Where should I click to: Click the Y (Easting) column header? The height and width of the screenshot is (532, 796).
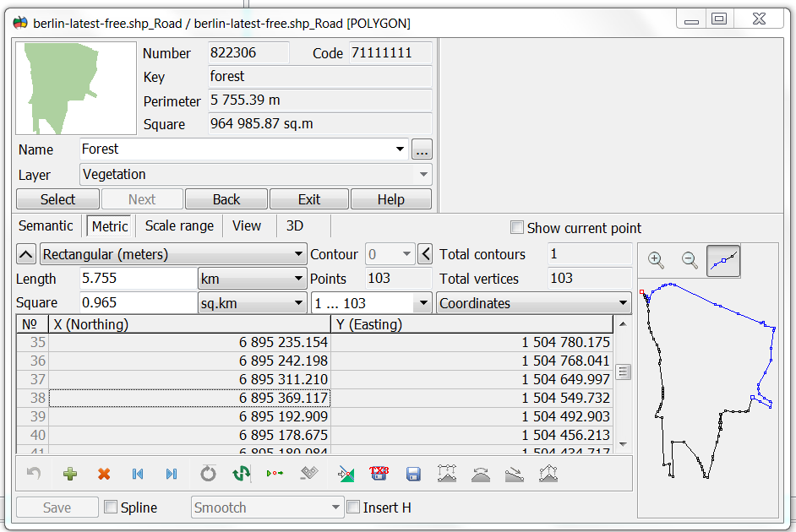472,324
